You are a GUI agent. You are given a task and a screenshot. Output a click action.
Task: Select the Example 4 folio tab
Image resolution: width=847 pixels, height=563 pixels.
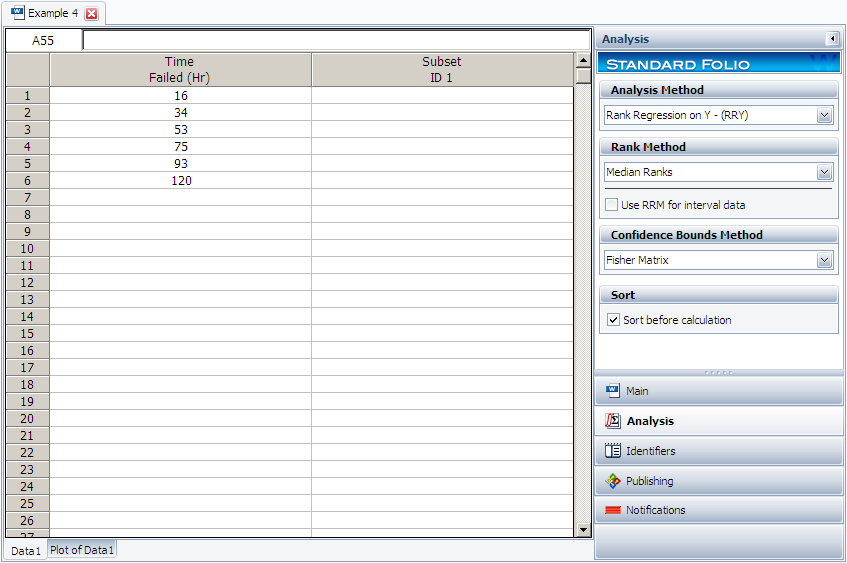[x=53, y=13]
